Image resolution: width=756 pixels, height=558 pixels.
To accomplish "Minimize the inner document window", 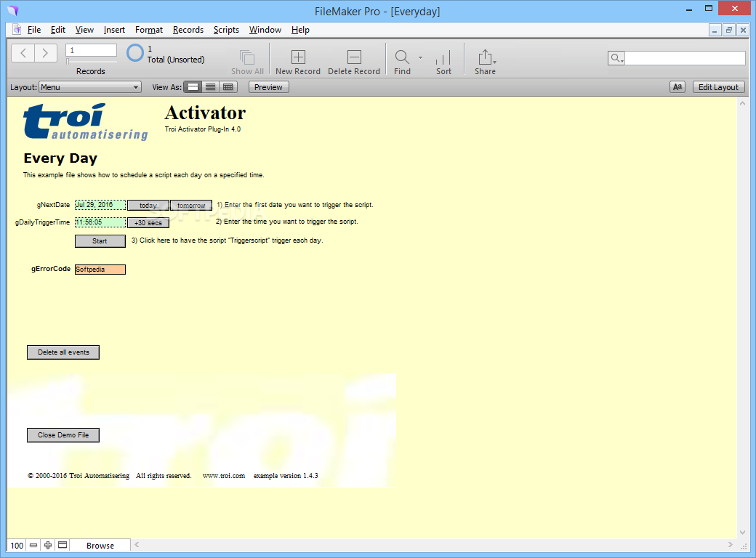I will 715,30.
